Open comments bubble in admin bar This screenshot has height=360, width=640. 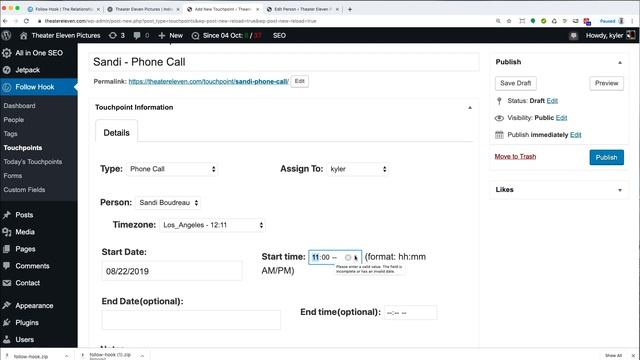141,36
